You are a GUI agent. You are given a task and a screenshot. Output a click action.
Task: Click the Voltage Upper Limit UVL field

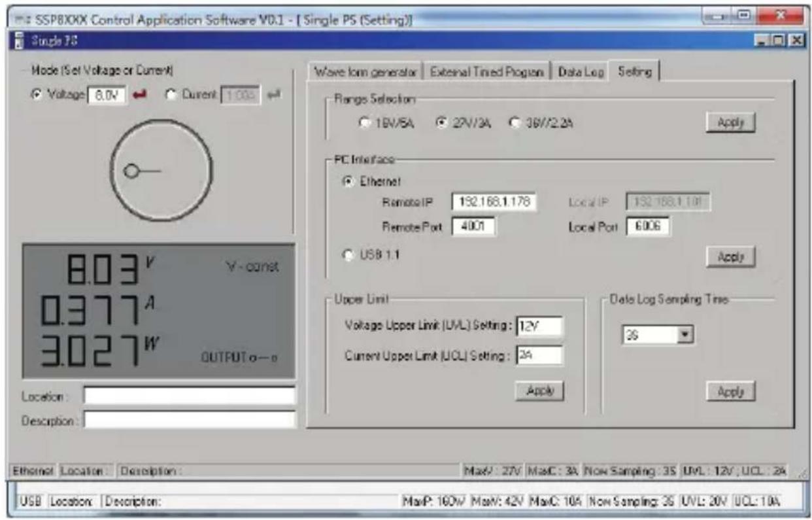539,326
